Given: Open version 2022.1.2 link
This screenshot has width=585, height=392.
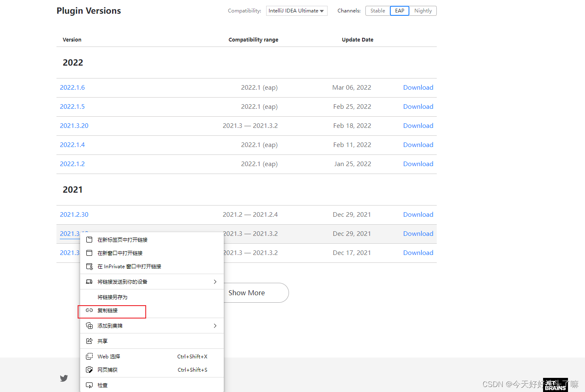Looking at the screenshot, I should (72, 164).
